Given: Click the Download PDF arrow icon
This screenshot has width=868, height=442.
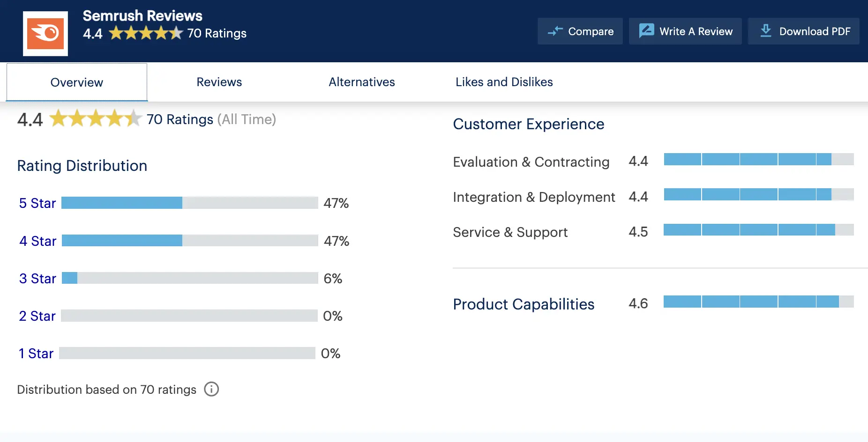Looking at the screenshot, I should pos(765,31).
